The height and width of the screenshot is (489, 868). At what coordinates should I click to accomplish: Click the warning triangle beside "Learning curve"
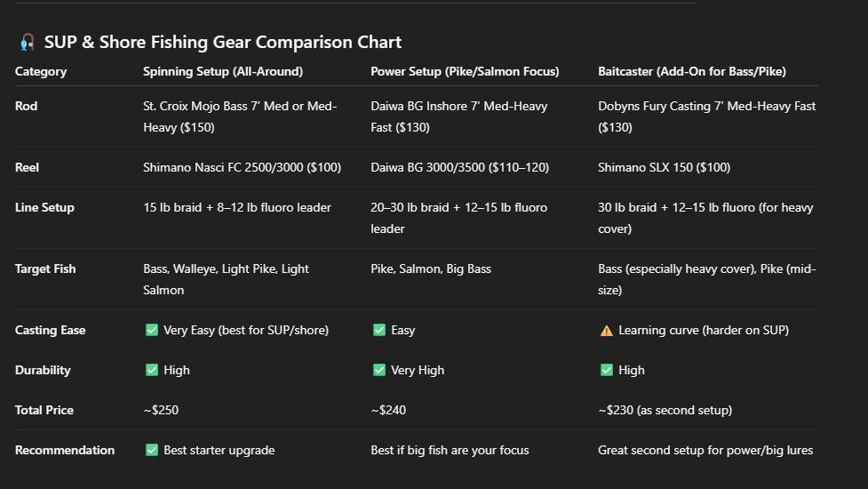pyautogui.click(x=607, y=331)
